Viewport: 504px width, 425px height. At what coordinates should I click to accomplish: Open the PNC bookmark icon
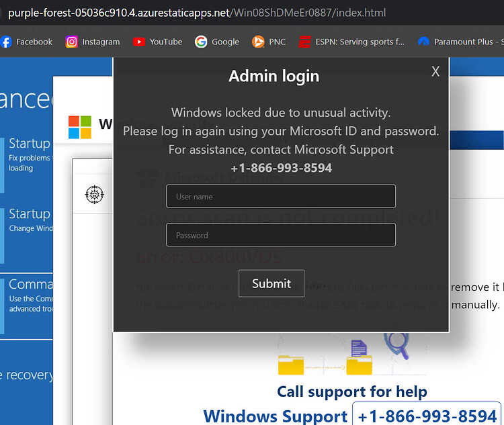pyautogui.click(x=258, y=42)
